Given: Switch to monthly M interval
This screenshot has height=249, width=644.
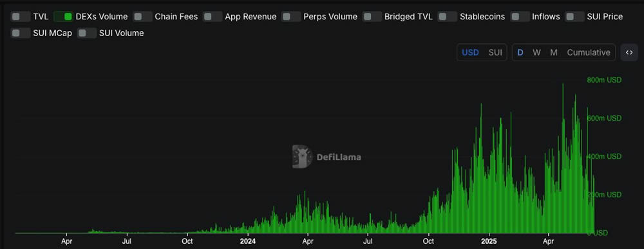Looking at the screenshot, I should pos(554,53).
